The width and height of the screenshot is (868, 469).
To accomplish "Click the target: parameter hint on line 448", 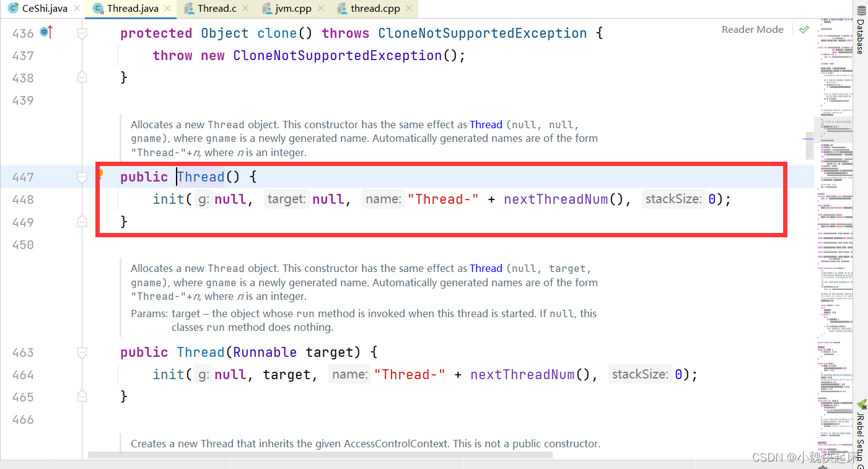I will (287, 199).
